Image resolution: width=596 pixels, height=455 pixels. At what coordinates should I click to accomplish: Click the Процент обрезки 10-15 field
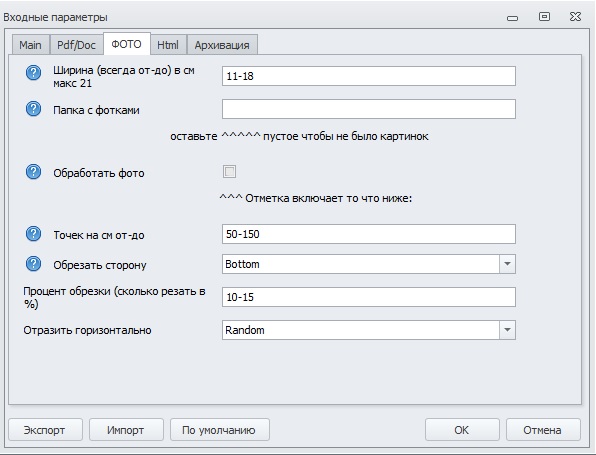[369, 297]
